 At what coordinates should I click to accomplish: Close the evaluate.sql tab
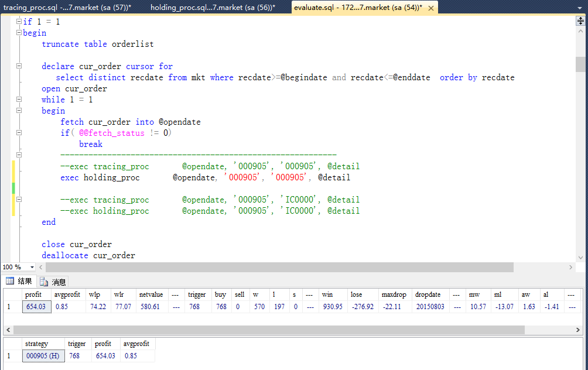[432, 8]
